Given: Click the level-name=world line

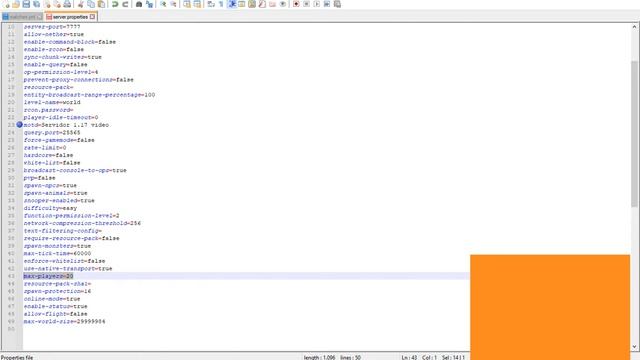Looking at the screenshot, I should tap(52, 102).
